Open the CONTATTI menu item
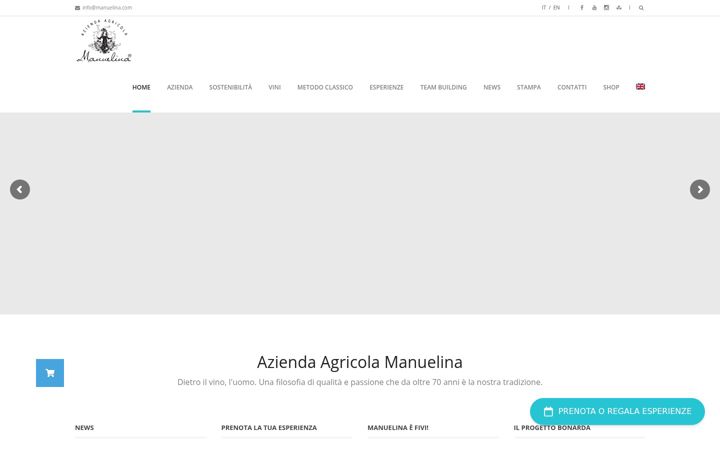Image resolution: width=720 pixels, height=450 pixels. click(x=572, y=87)
